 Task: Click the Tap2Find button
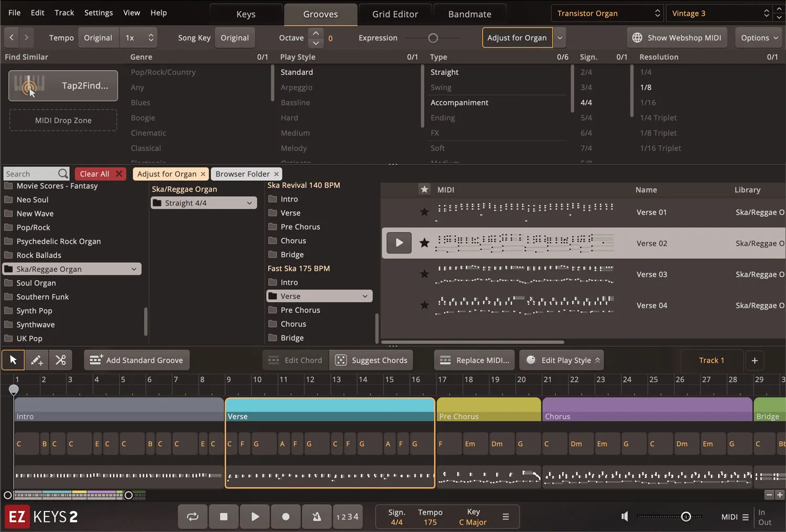point(63,85)
